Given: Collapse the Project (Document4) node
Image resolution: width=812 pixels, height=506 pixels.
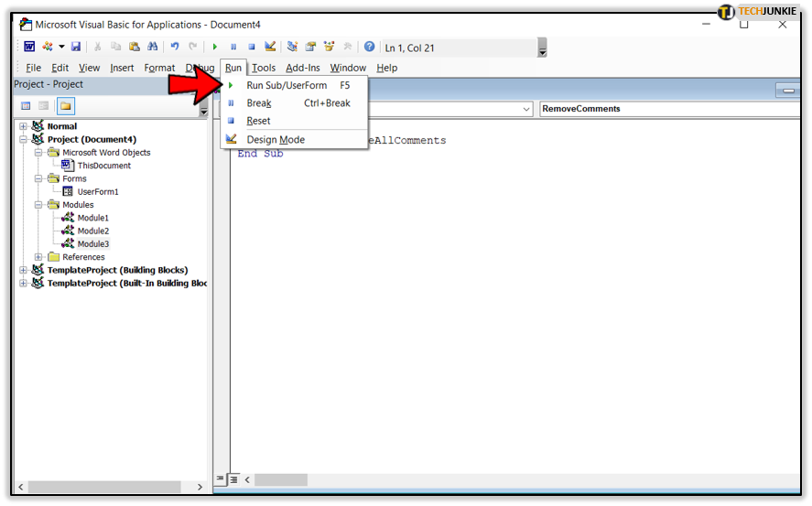Looking at the screenshot, I should pos(23,139).
